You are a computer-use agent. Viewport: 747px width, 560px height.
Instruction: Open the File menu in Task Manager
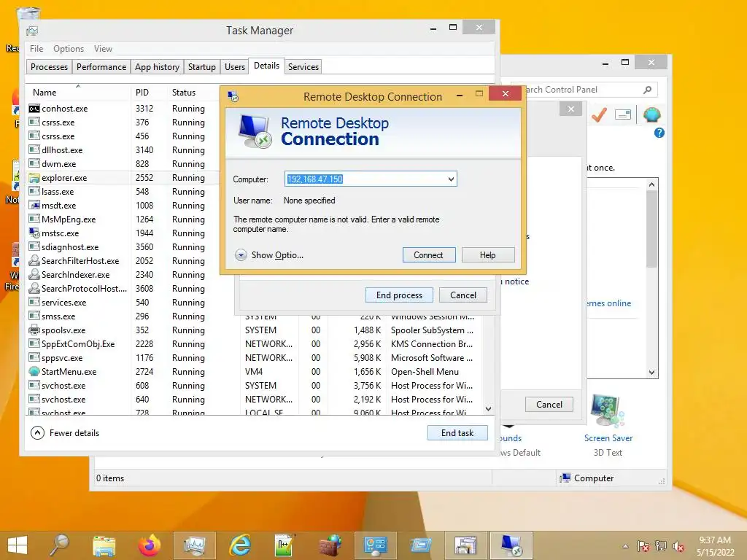tap(36, 49)
